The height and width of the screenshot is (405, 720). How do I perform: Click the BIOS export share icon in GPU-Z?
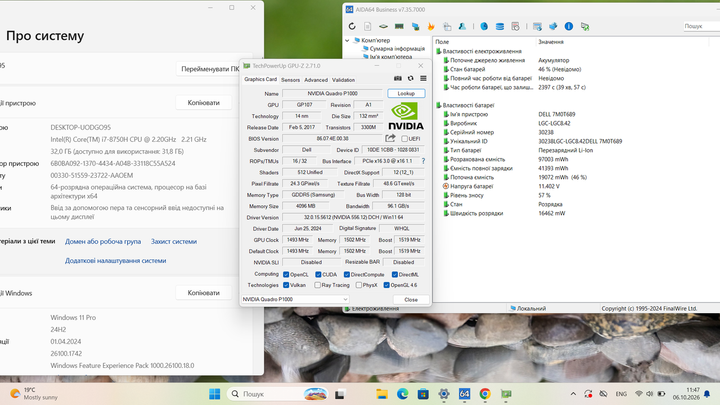(x=390, y=138)
